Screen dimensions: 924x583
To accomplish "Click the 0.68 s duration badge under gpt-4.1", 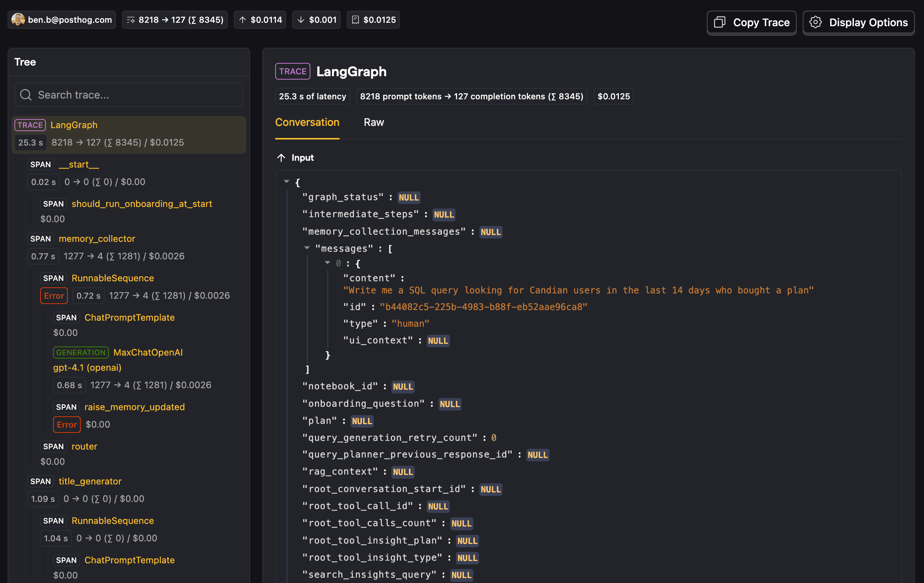I will click(x=69, y=385).
